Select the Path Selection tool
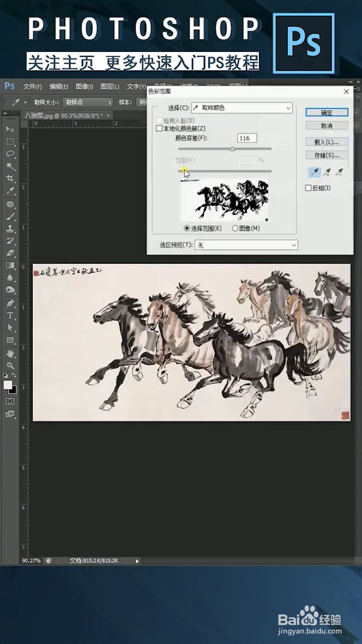This screenshot has height=644, width=362. (x=10, y=328)
